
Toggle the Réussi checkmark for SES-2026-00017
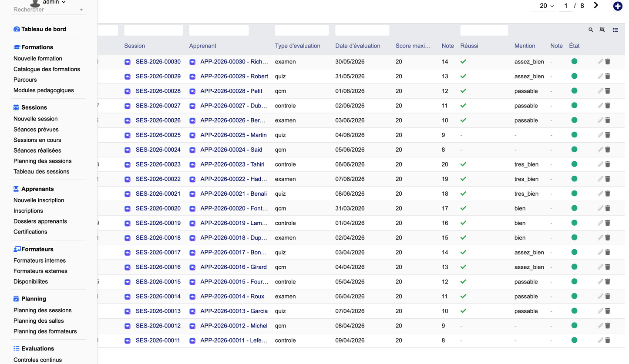[463, 252]
